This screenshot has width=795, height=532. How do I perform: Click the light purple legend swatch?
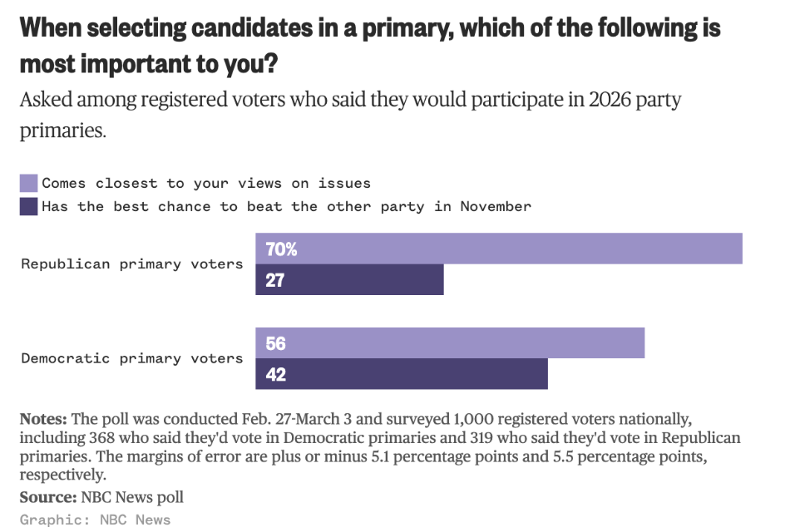click(x=29, y=183)
